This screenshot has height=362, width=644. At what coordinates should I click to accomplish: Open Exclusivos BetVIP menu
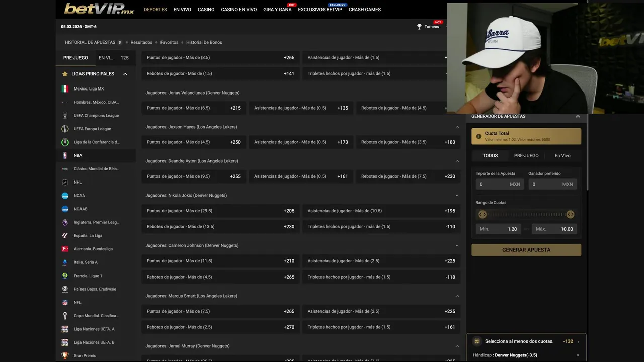(x=320, y=10)
